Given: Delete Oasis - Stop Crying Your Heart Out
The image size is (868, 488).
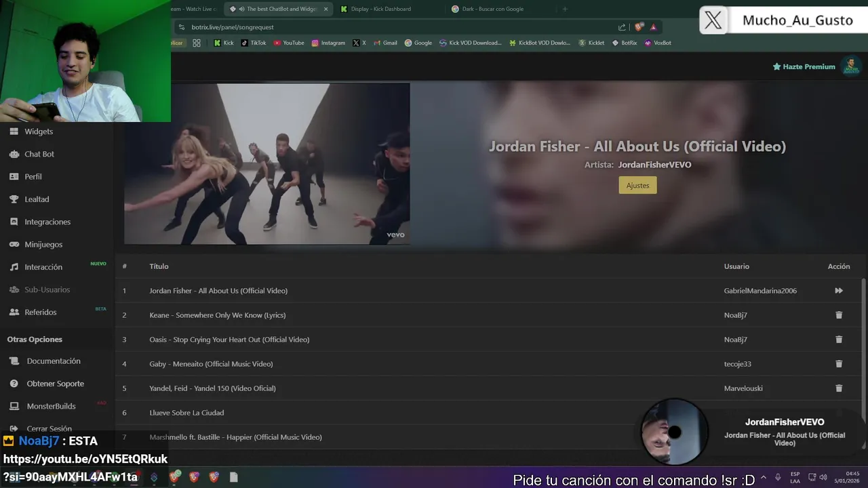Looking at the screenshot, I should click(x=839, y=340).
